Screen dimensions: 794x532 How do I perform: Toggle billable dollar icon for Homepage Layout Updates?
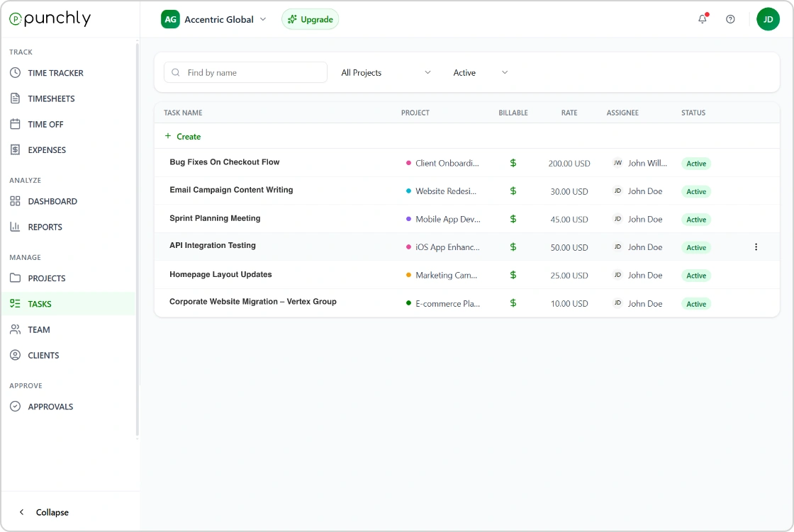tap(513, 275)
